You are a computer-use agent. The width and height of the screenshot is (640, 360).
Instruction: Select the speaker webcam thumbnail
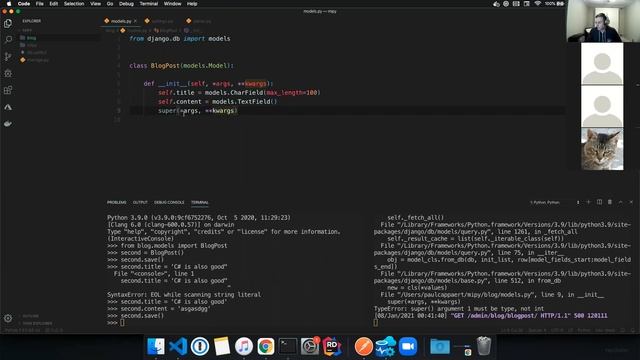[603, 21]
